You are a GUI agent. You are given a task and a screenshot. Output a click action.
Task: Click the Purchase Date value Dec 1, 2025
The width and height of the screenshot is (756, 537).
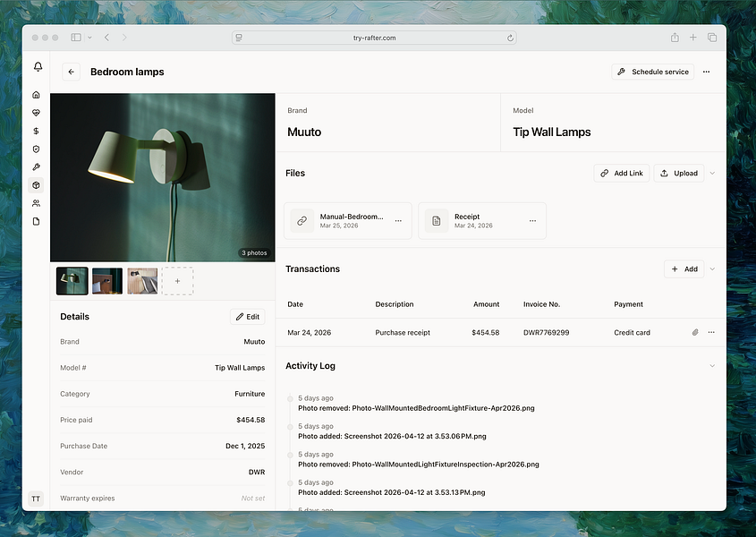pyautogui.click(x=245, y=447)
